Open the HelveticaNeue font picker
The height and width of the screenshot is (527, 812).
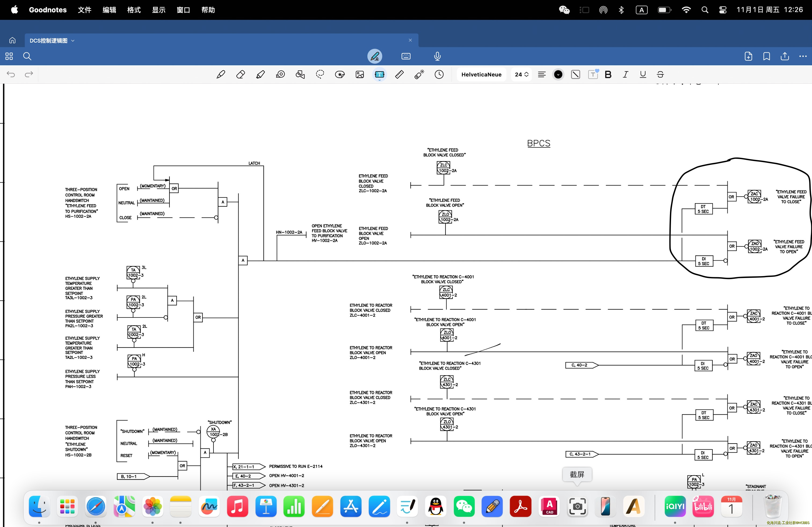[481, 74]
